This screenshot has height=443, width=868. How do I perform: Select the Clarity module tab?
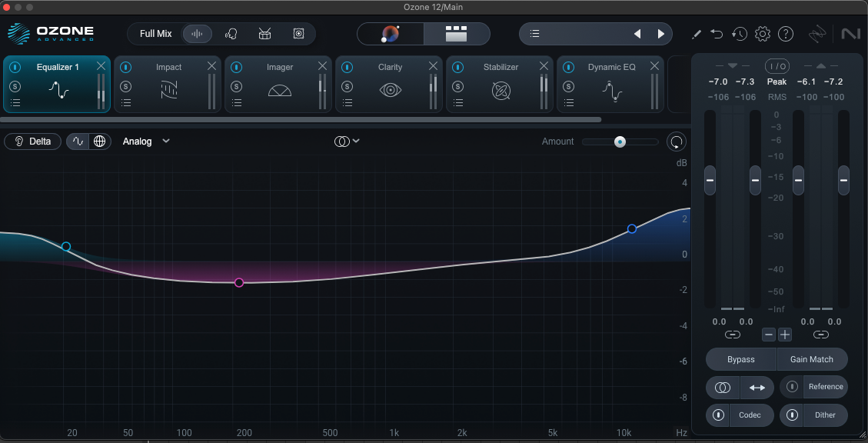click(391, 83)
